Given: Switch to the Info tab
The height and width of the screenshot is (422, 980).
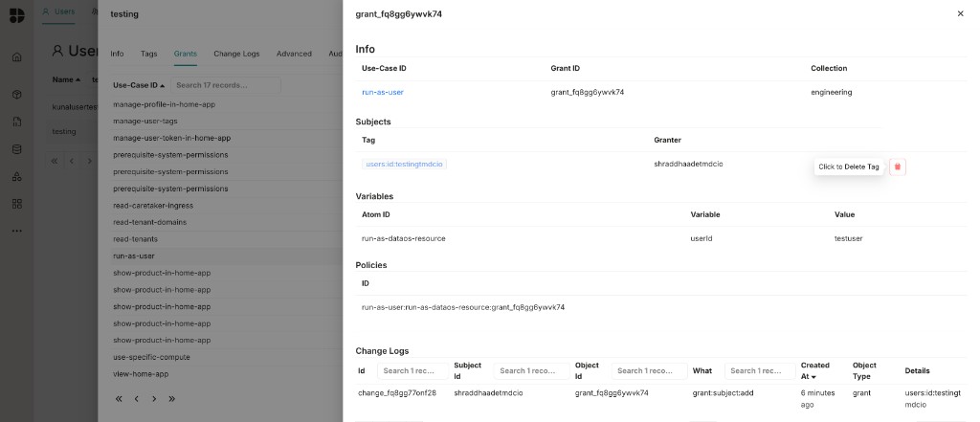Looking at the screenshot, I should (117, 54).
